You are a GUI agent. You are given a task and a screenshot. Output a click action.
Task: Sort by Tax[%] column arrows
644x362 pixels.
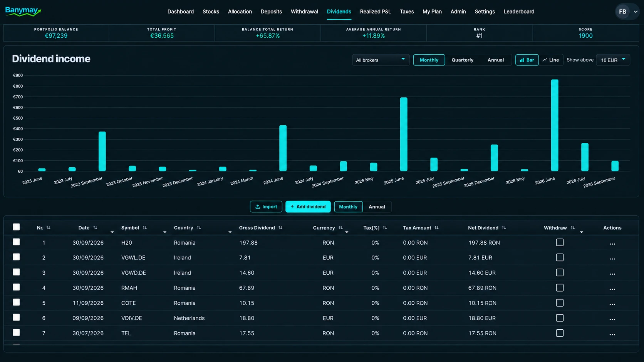[x=385, y=228]
